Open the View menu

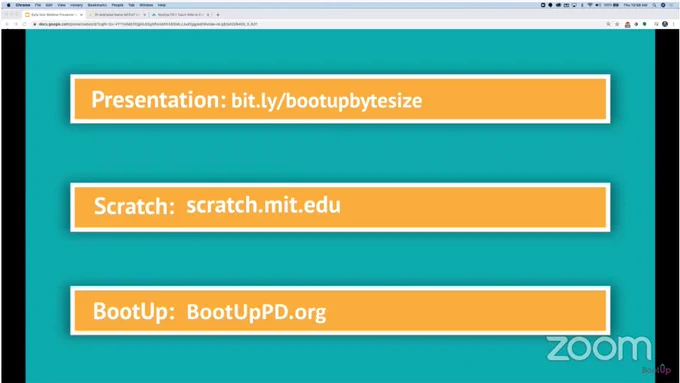(62, 5)
